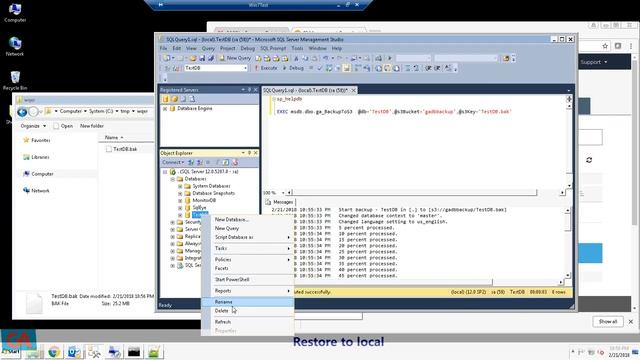Viewport: 640px width, 360px height.
Task: Expand Database Engine in Registered Servers
Action: (x=165, y=109)
